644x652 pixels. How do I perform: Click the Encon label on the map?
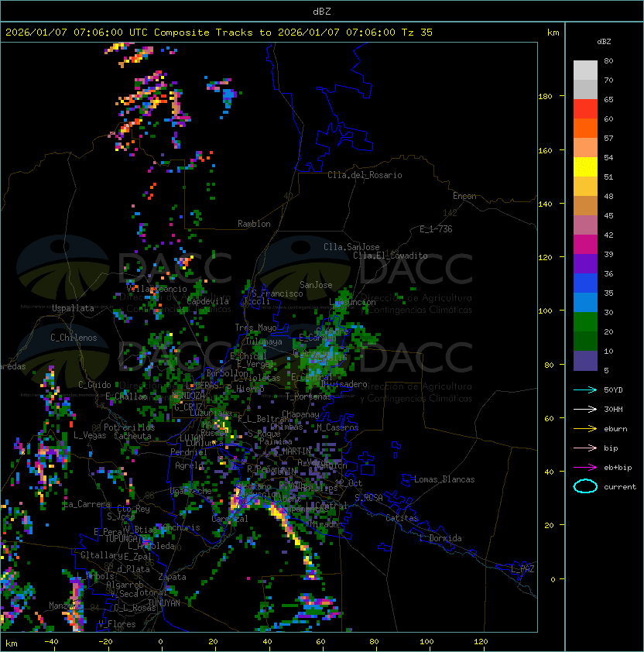tap(464, 196)
